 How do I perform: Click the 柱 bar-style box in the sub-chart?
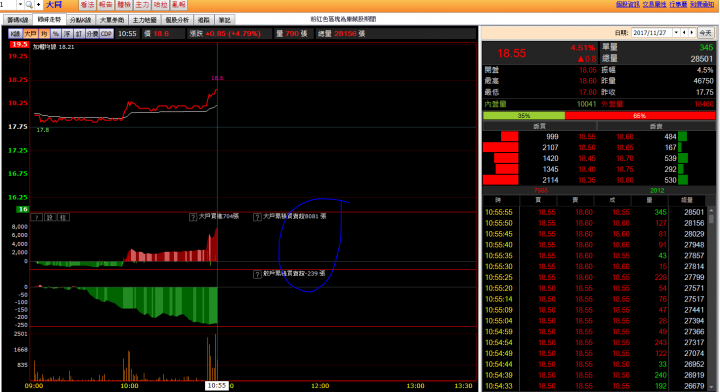point(63,217)
